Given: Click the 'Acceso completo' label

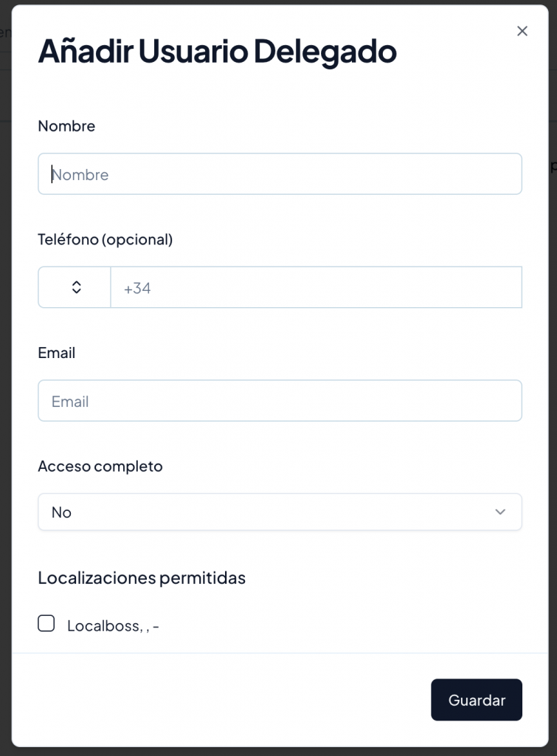Looking at the screenshot, I should [100, 467].
